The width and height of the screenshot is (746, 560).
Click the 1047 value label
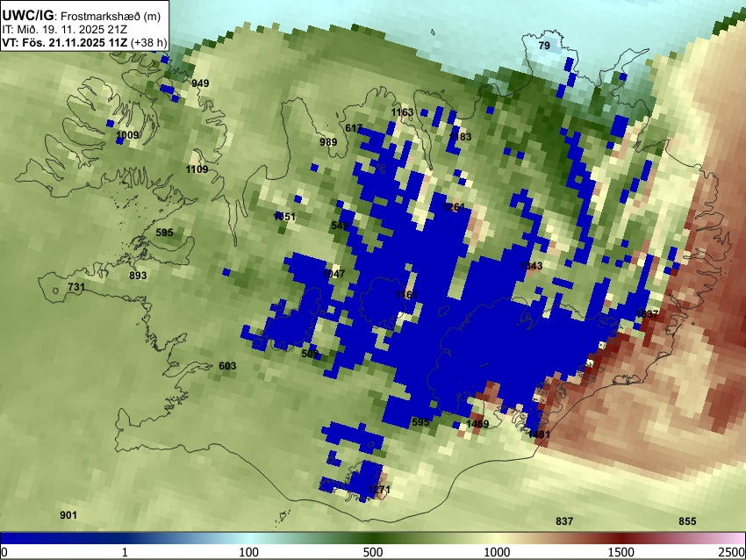(x=334, y=274)
